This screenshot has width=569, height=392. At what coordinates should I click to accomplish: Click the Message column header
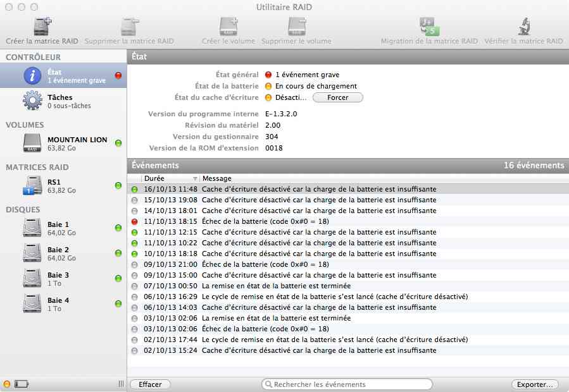[384, 178]
